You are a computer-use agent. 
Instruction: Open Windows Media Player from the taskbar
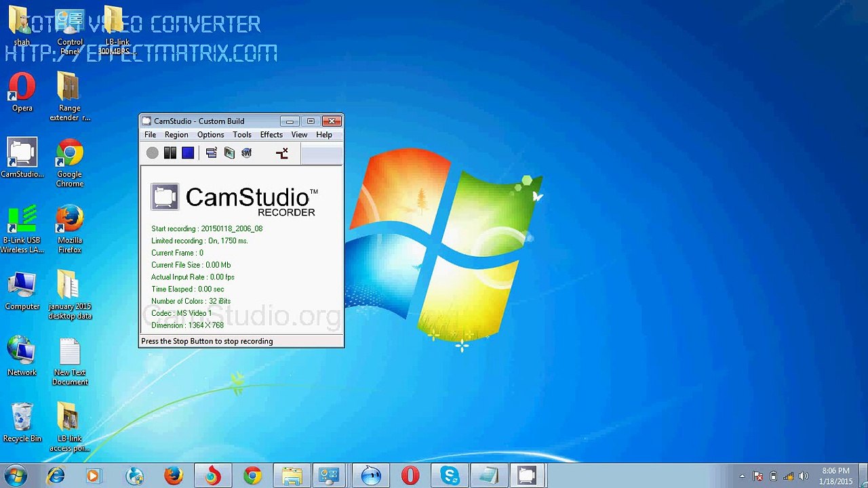(93, 476)
